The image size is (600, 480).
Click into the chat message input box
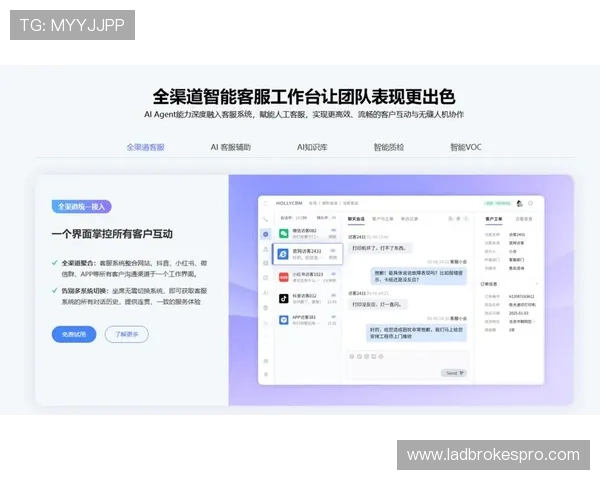[407, 365]
